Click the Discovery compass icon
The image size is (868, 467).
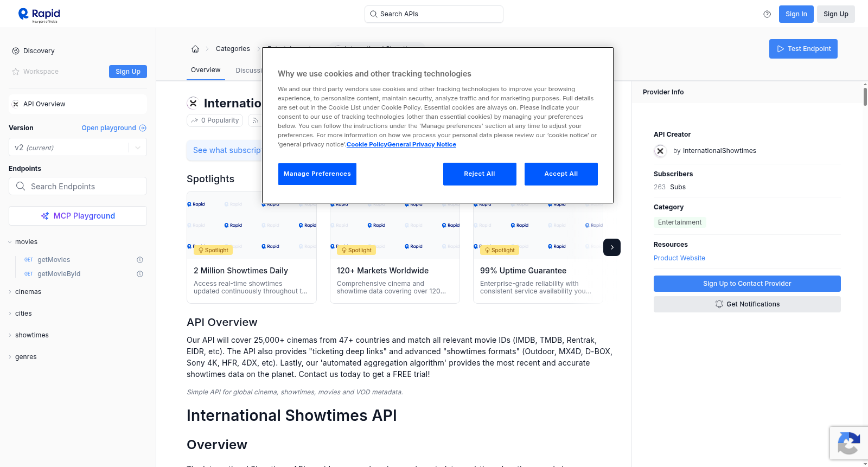point(16,51)
